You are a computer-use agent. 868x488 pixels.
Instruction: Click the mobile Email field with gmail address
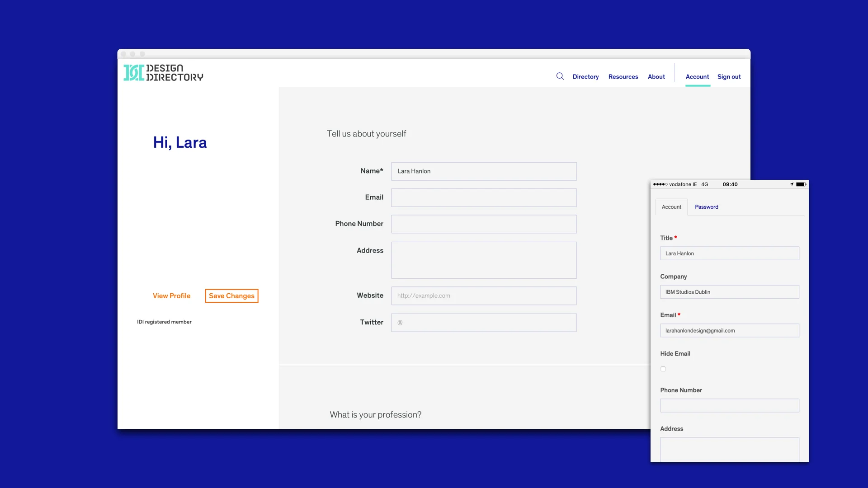click(x=729, y=331)
